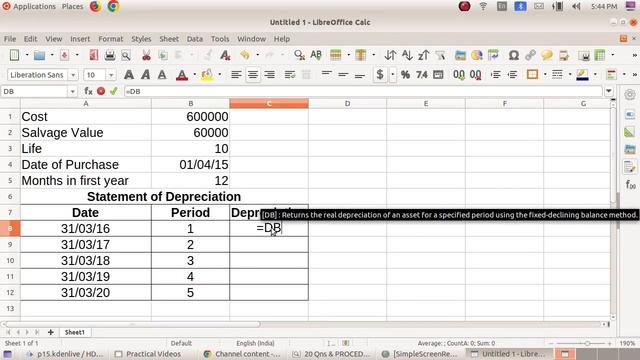Click the Undo arrow icon
The image size is (640, 360).
coord(245,55)
